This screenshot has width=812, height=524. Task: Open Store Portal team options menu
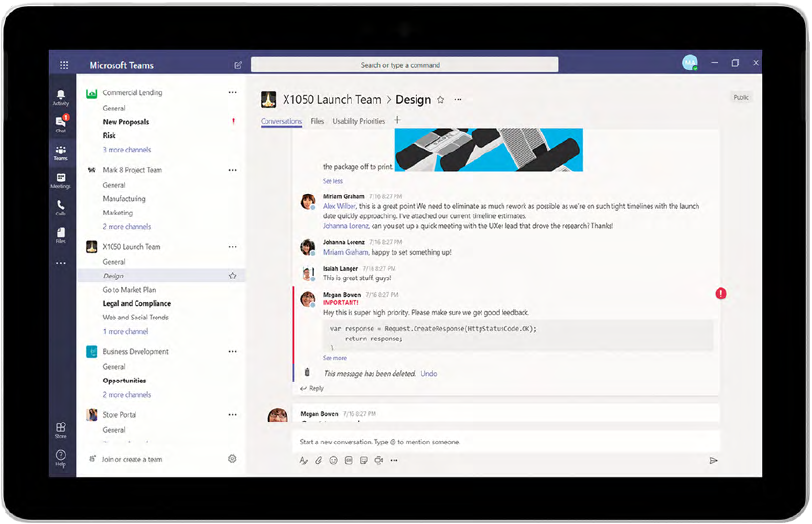coord(233,414)
